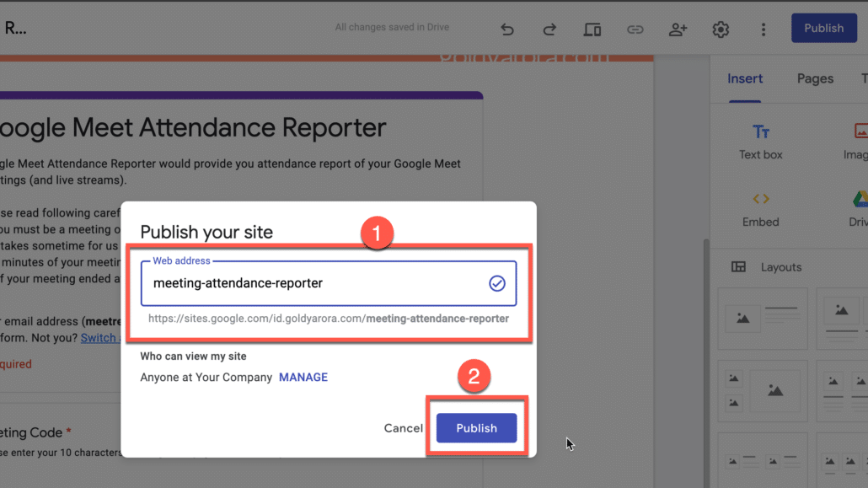Click the Web address input field
Image resolution: width=868 pixels, height=488 pixels.
[x=329, y=283]
